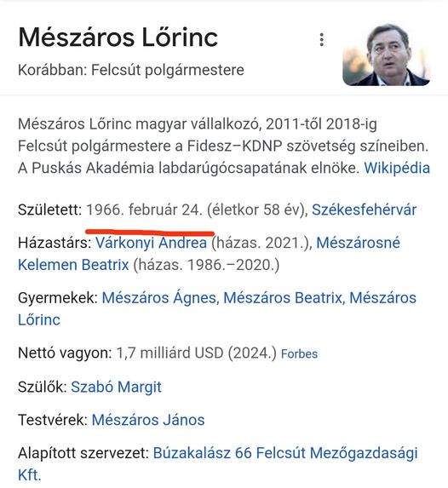448x488 pixels.
Task: Click the Mészáros Lőrinc panel title
Action: tap(118, 37)
